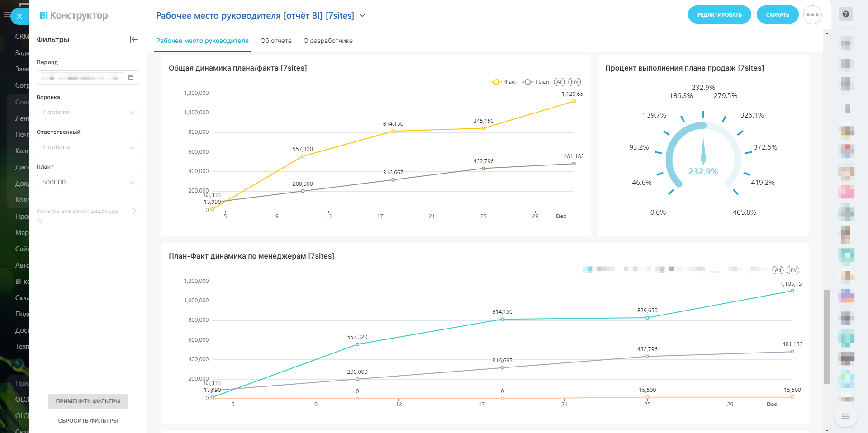Collapse the Фильтры panel with arrow icon
This screenshot has width=868, height=433.
pos(133,39)
